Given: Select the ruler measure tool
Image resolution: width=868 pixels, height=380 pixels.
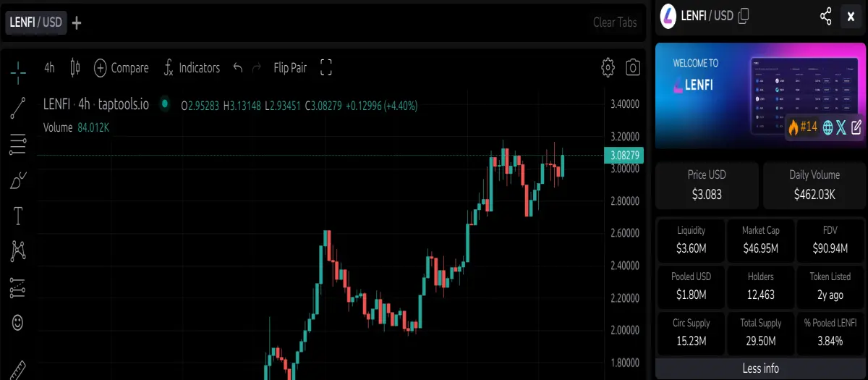Looking at the screenshot, I should point(18,368).
